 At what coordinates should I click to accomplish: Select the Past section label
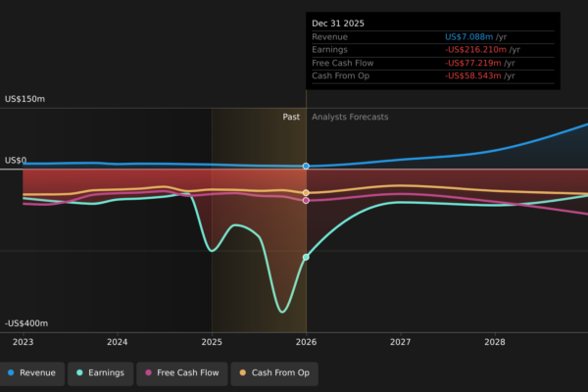291,117
